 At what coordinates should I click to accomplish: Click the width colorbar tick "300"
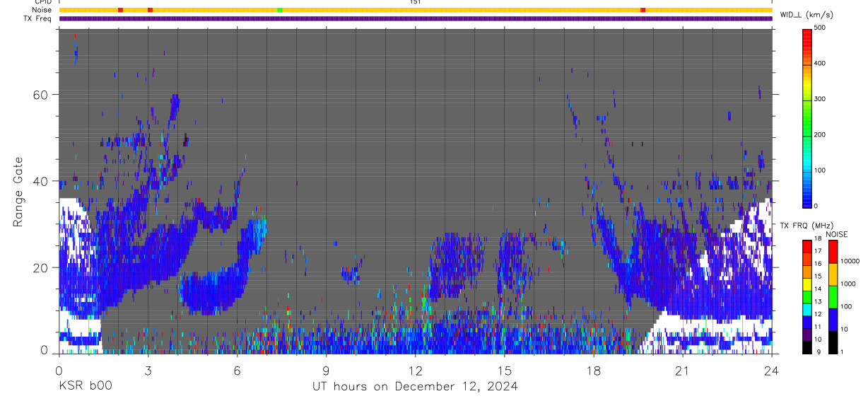click(820, 99)
